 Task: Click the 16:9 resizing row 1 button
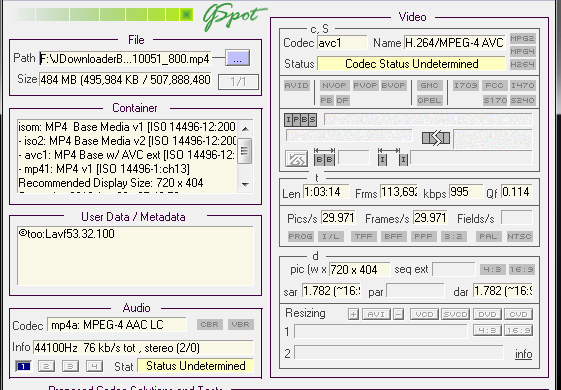[x=518, y=330]
